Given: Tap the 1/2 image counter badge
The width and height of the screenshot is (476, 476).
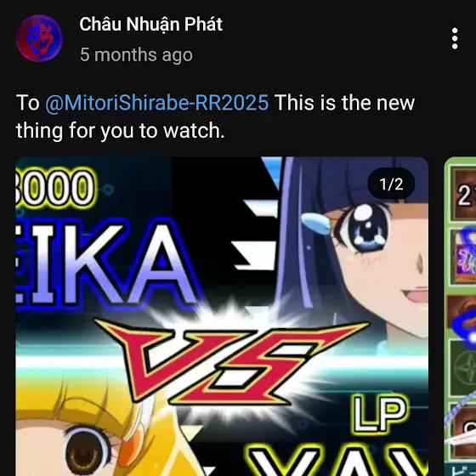Looking at the screenshot, I should click(391, 184).
